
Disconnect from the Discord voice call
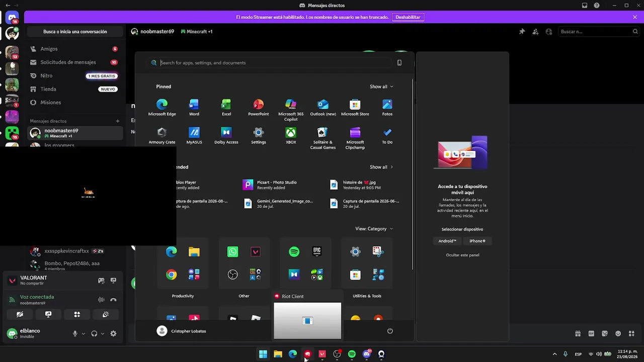(114, 300)
